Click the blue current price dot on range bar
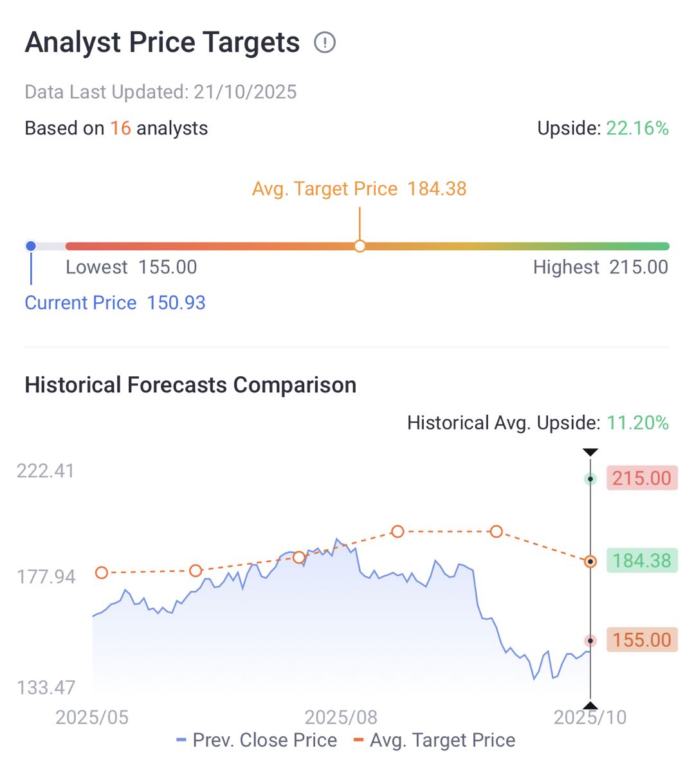 (x=31, y=246)
